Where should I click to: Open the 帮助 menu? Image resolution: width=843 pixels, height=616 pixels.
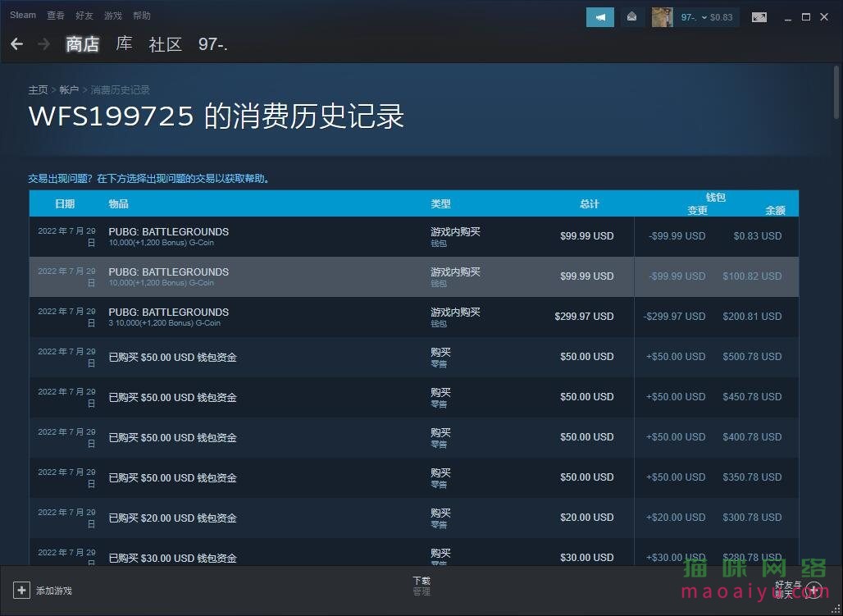click(141, 15)
